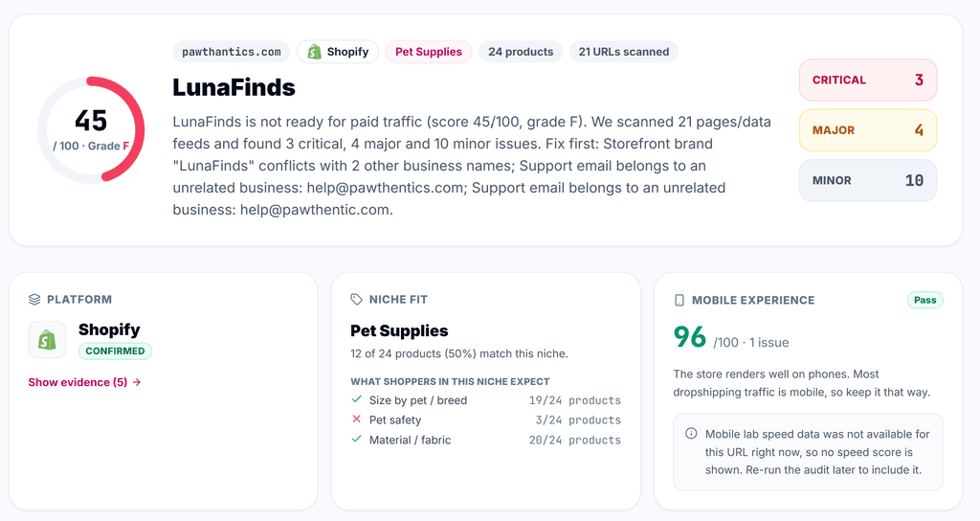The width and height of the screenshot is (980, 521).
Task: Click the red cross beside Pet safety
Action: point(356,419)
